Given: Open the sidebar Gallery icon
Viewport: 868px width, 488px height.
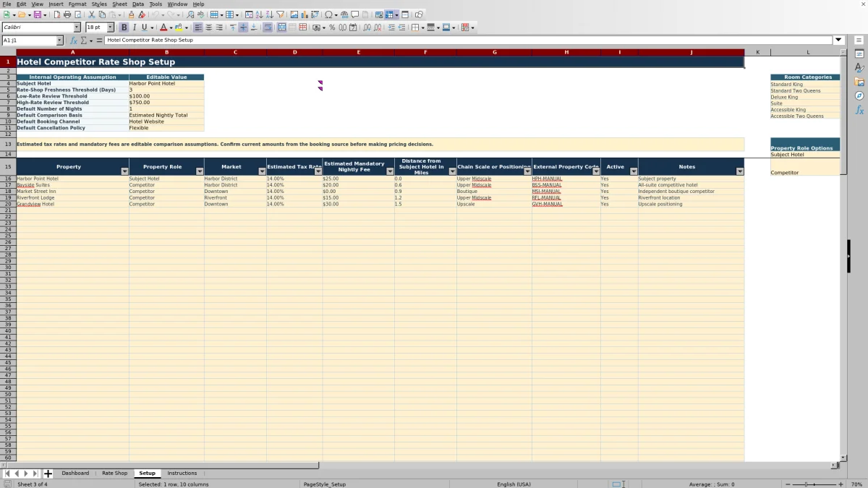Looking at the screenshot, I should point(859,82).
